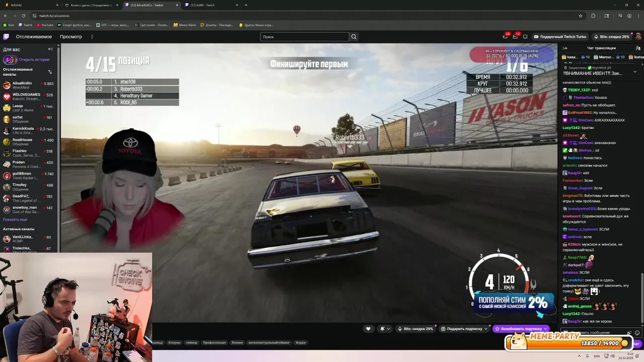Click the Япония stream tag

237,342
